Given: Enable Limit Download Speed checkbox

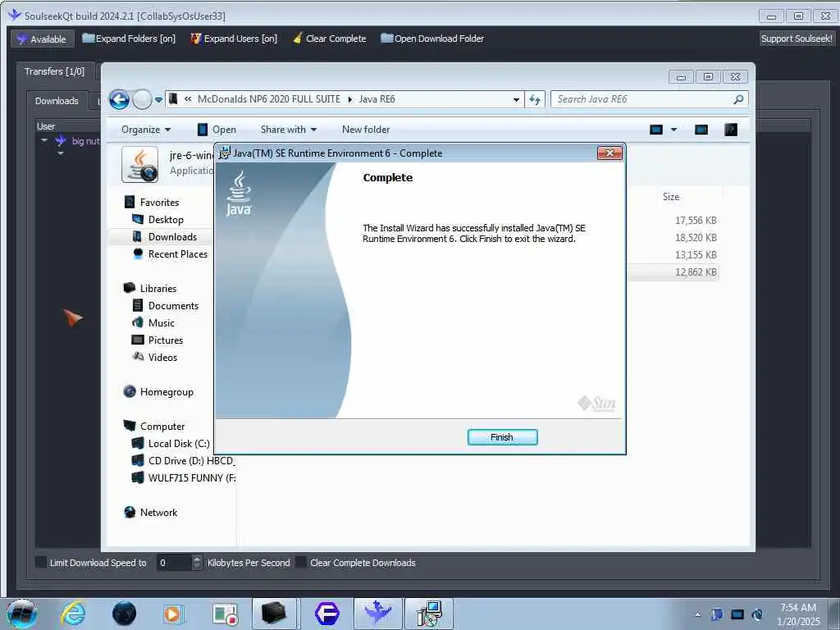Looking at the screenshot, I should click(x=41, y=563).
